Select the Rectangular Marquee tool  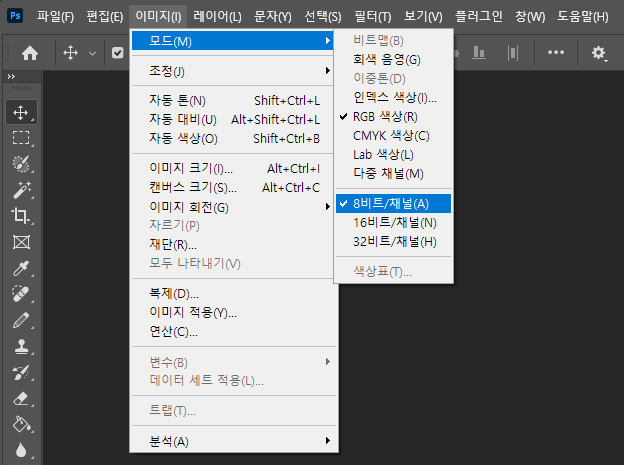(21, 138)
